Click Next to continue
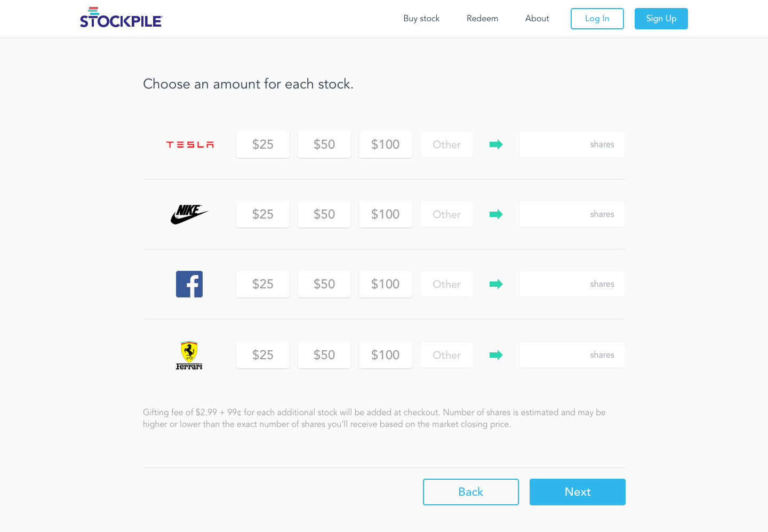Screen dimensions: 768x532 point(577,492)
